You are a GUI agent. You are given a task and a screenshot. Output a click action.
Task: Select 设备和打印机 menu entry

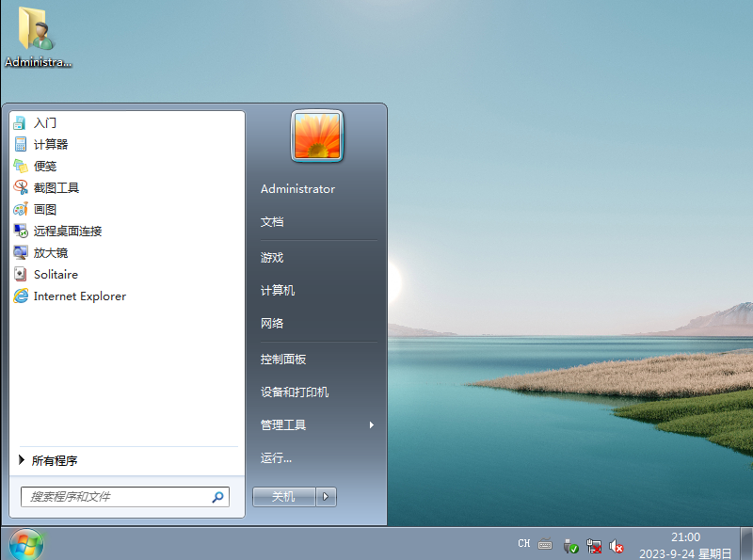[295, 392]
